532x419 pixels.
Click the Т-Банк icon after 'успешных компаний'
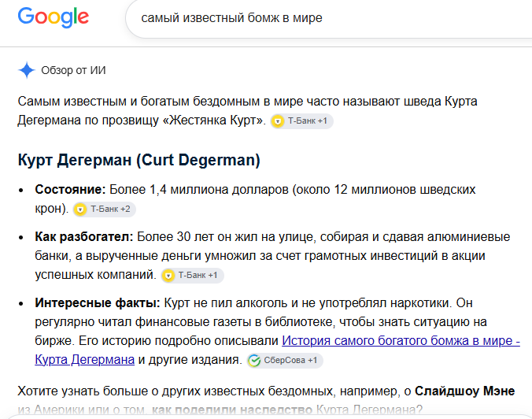(x=168, y=276)
